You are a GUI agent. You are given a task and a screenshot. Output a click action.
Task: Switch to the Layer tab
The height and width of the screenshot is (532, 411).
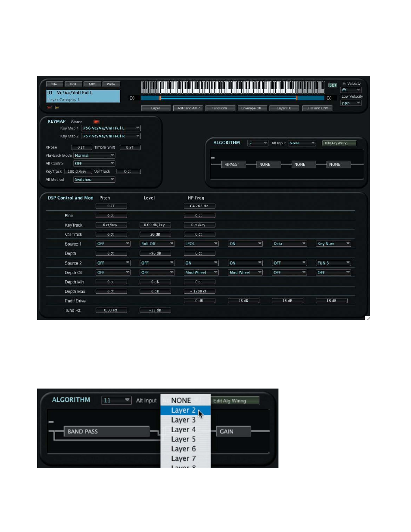(x=156, y=108)
